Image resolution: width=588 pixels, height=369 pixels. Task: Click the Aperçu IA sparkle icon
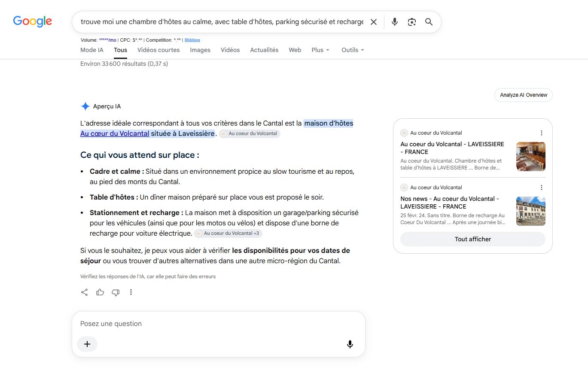point(85,106)
